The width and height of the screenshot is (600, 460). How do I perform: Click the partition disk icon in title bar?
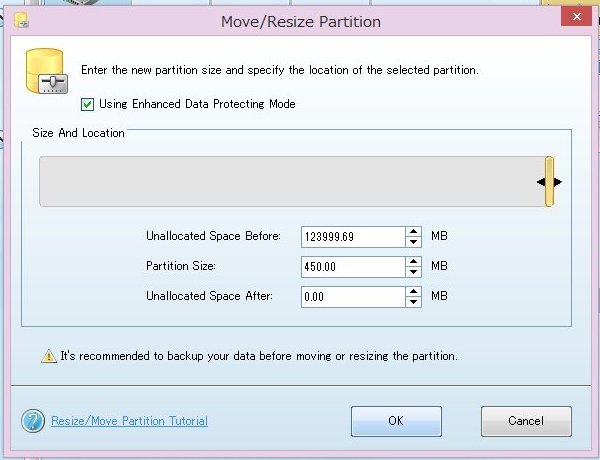(21, 20)
